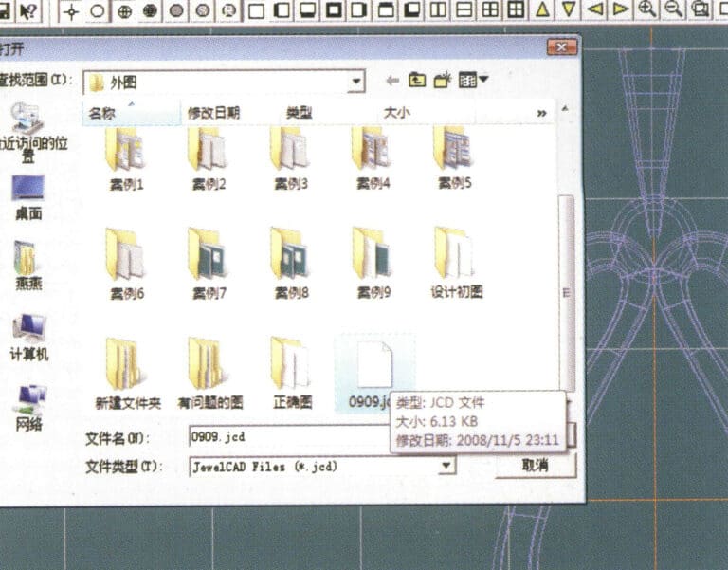Expand hidden columns with » chevron
The height and width of the screenshot is (570, 728).
coord(541,113)
